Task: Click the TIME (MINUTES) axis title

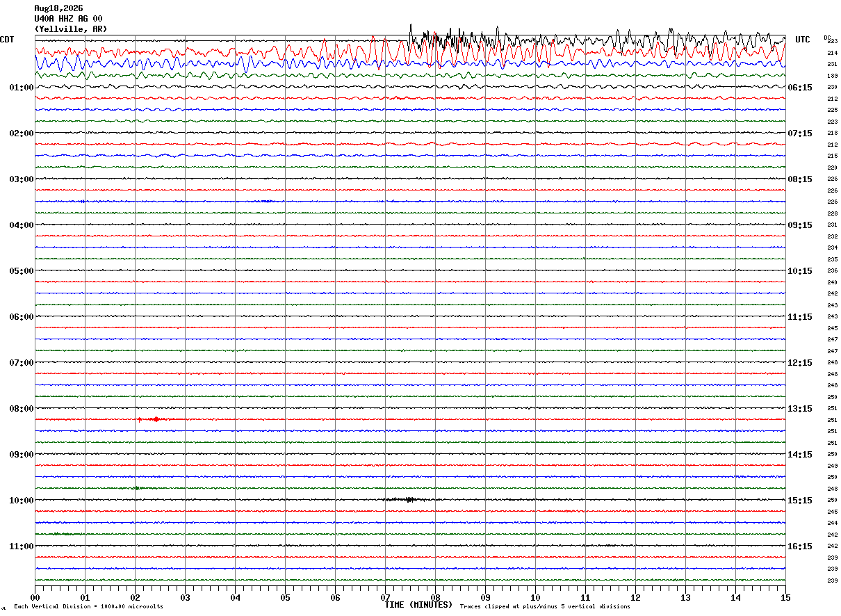Action: point(418,605)
